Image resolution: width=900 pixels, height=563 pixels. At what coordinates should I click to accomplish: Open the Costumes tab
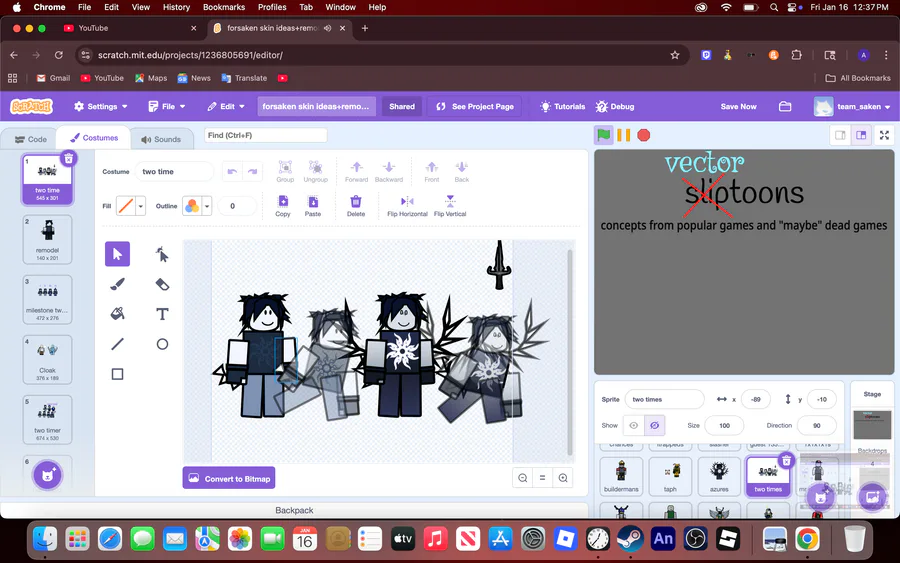click(94, 138)
